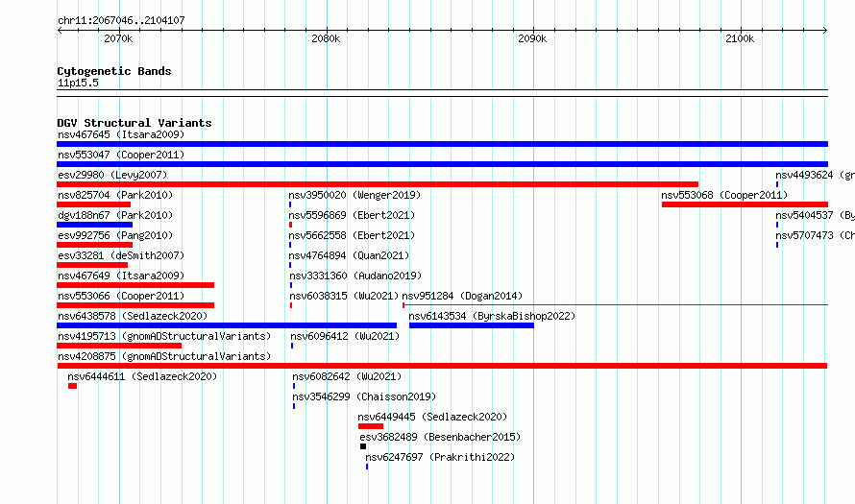Open dgv188n67 (Park2010) variant label
This screenshot has height=504, width=855.
click(115, 215)
